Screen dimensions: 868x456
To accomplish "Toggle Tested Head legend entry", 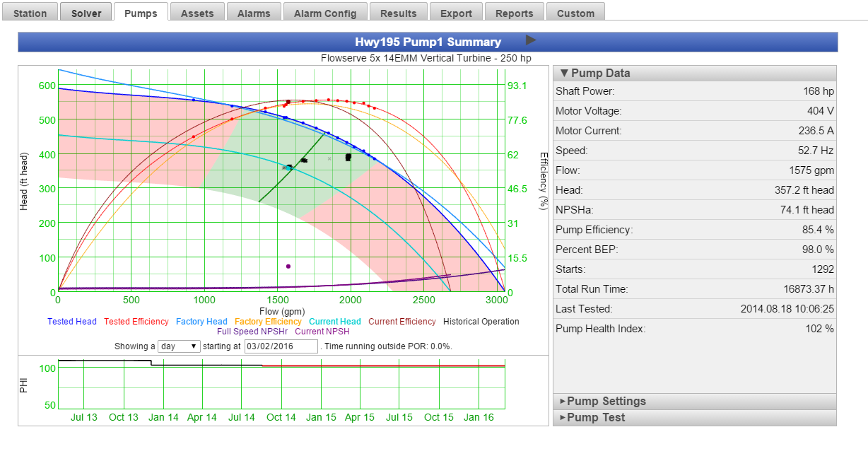I will [x=72, y=322].
